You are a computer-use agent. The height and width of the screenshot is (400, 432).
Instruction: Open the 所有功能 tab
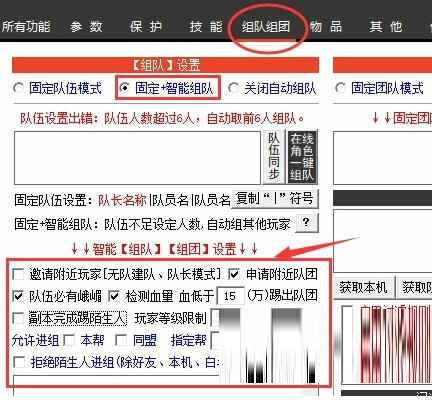(26, 27)
